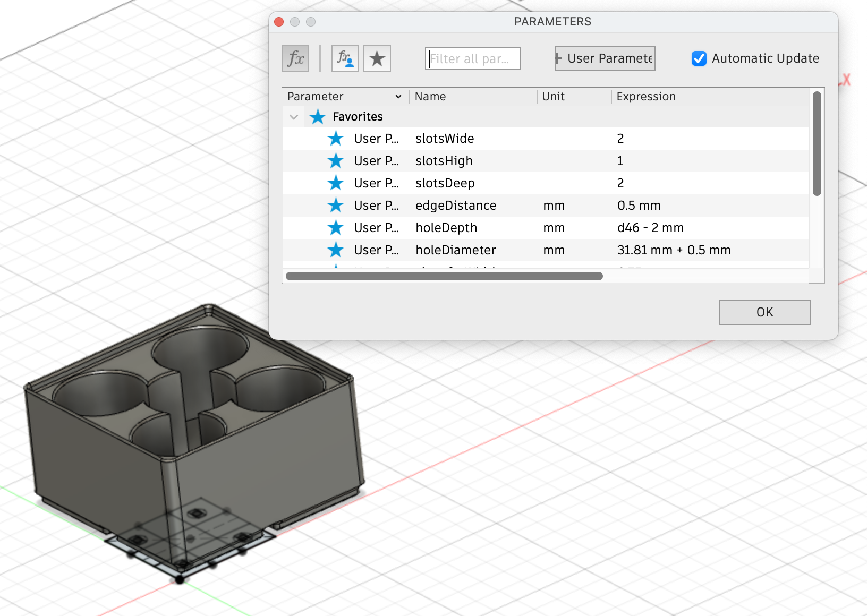Click the star next to holeDepth
This screenshot has height=616, width=867.
(x=336, y=228)
